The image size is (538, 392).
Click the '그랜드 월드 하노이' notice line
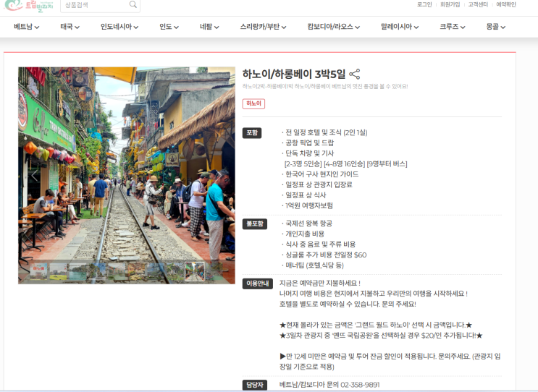tap(376, 325)
